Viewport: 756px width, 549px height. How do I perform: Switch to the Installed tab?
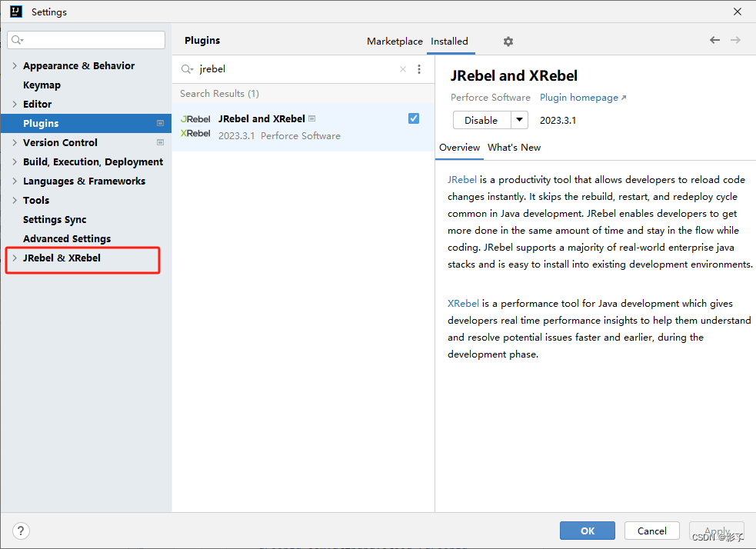tap(449, 41)
